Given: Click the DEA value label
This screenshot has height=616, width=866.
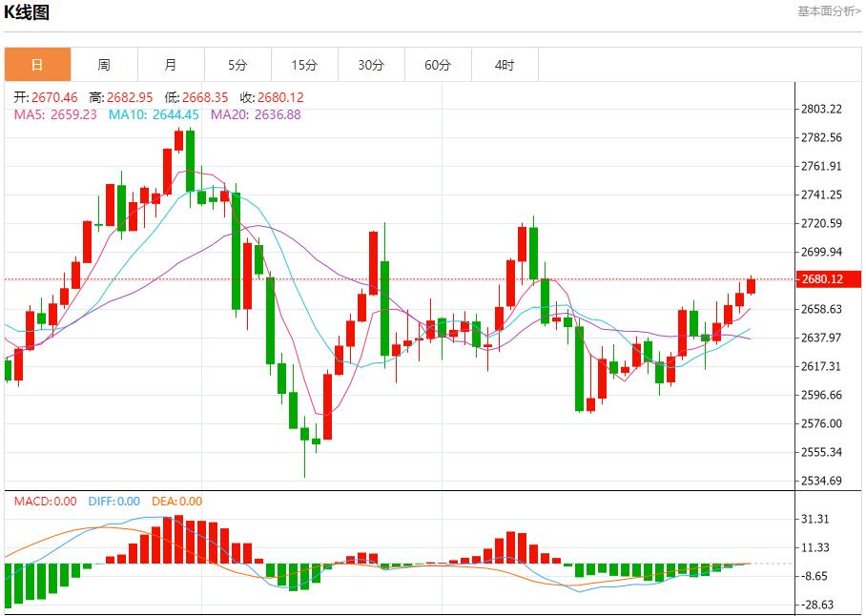Looking at the screenshot, I should pos(176,502).
